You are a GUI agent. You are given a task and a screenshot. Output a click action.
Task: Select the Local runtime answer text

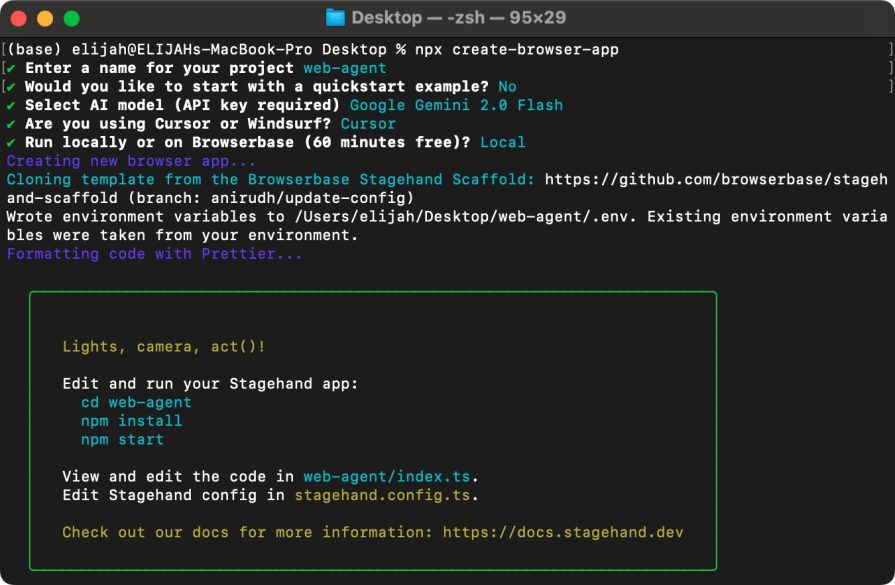504,142
